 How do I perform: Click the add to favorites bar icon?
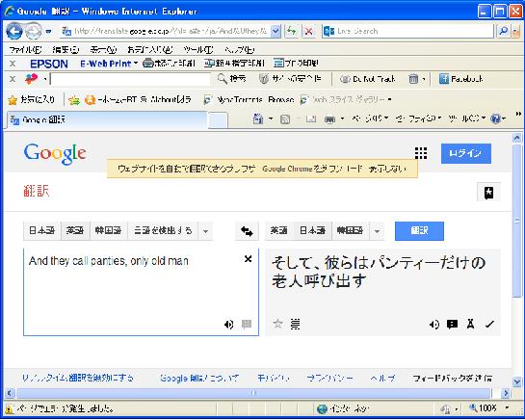(x=73, y=100)
